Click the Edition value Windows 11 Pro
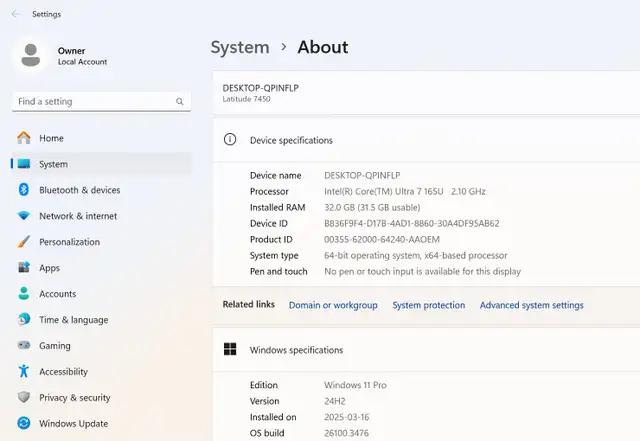The height and width of the screenshot is (441, 640). tap(355, 385)
